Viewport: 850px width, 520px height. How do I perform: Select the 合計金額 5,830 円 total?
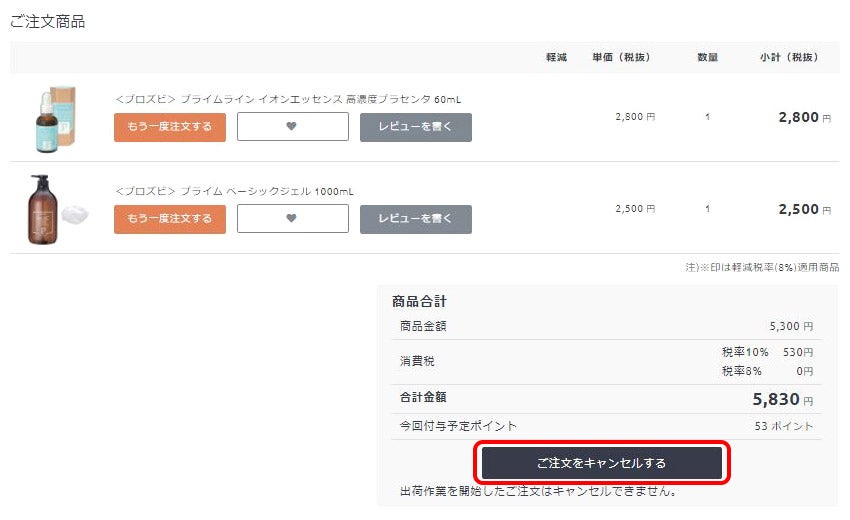783,400
